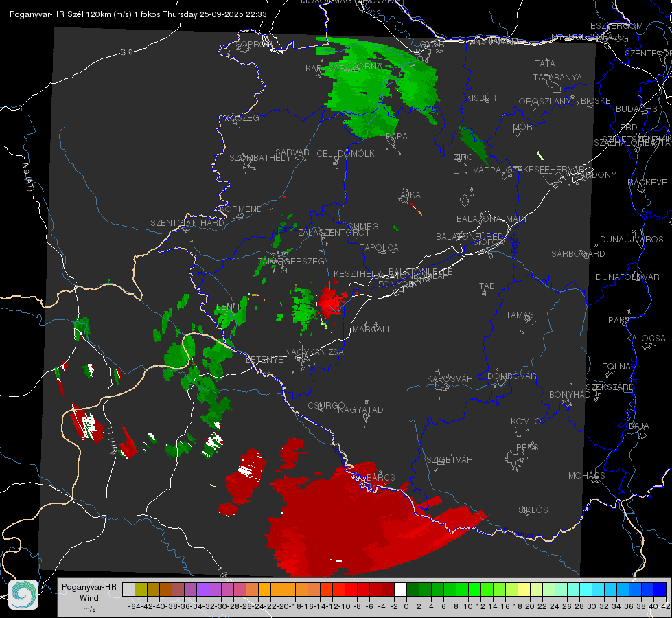This screenshot has height=618, width=672.
Task: Click the KESZTHELY town label
Action: point(358,273)
